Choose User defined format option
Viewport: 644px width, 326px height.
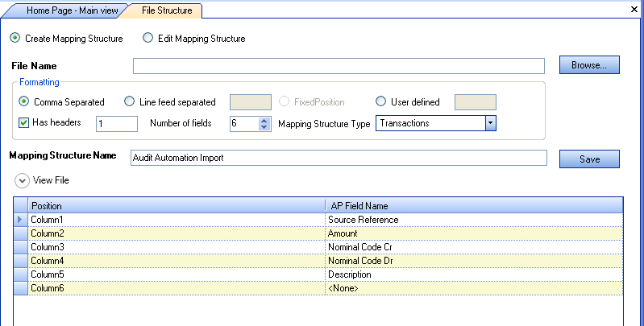380,101
